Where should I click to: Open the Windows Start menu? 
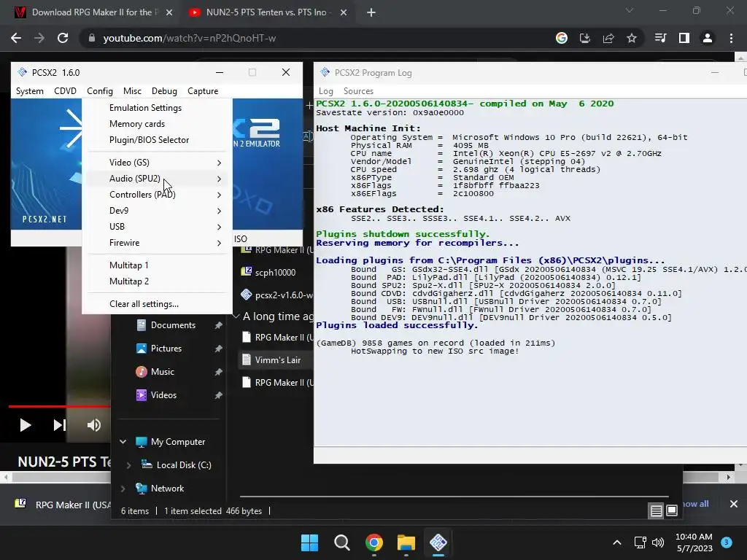point(309,542)
